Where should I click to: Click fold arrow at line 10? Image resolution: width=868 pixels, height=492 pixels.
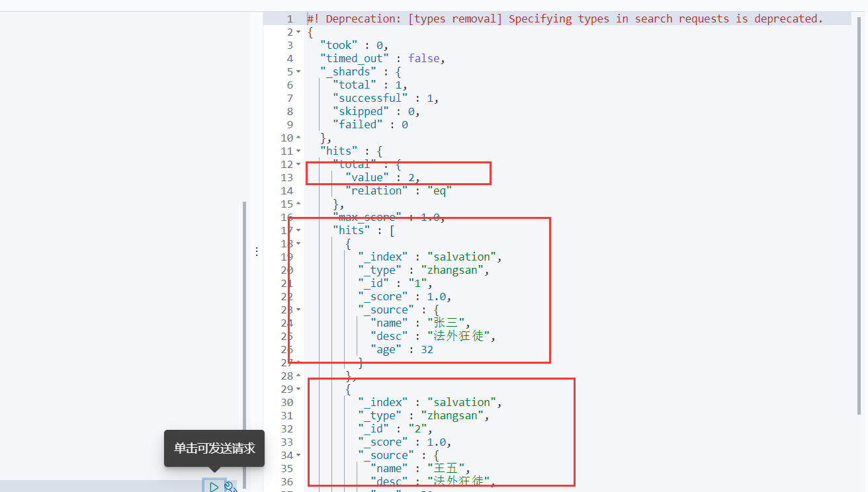[x=298, y=138]
